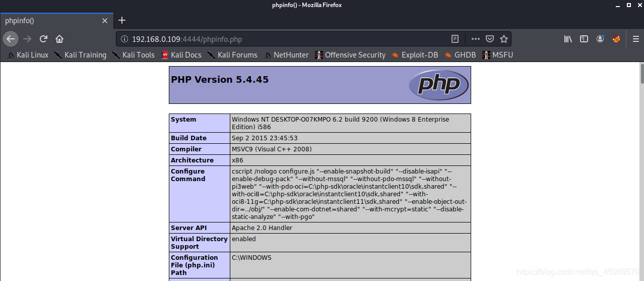The height and width of the screenshot is (281, 644).
Task: Show site information in address bar
Action: [x=124, y=39]
